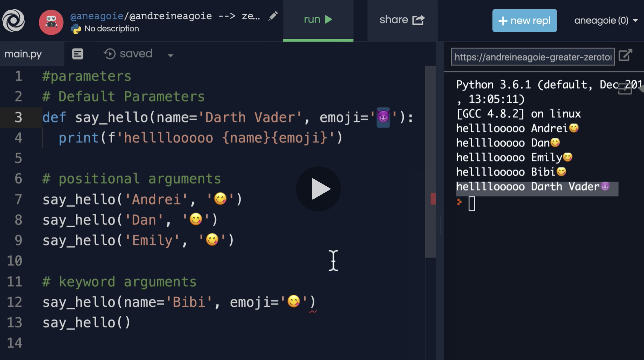
Task: Open preview in new window icon
Action: [625, 55]
